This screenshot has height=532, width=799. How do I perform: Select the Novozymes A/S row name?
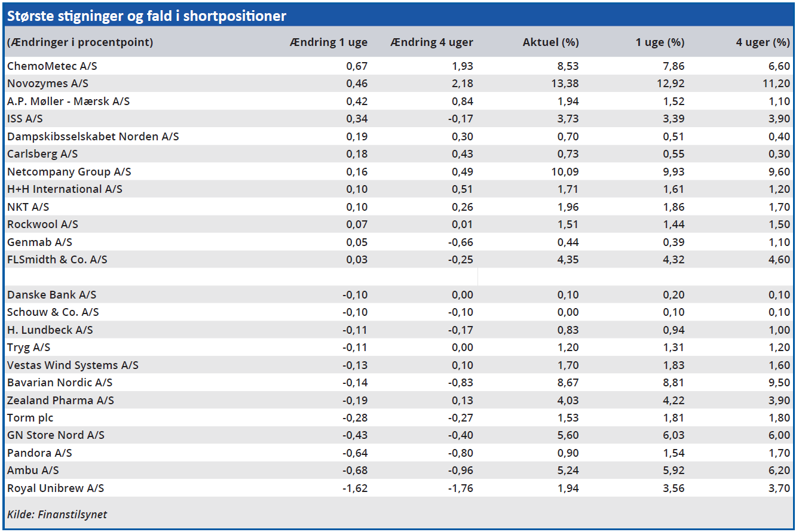(x=48, y=84)
